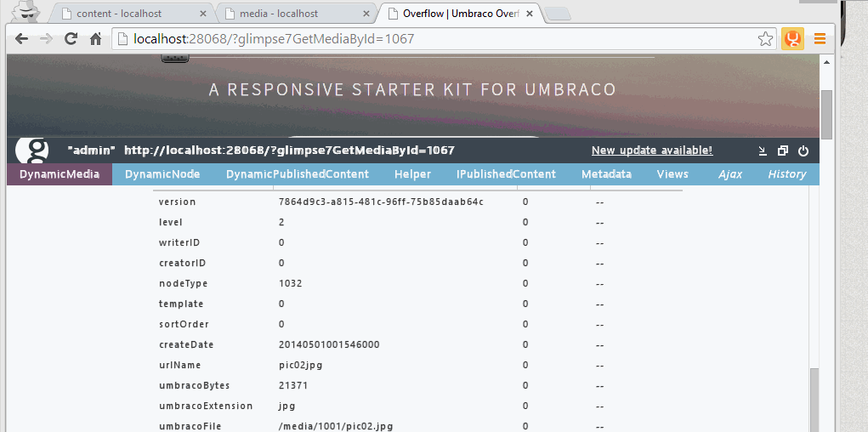
Task: Open the Helper Glimpse tab
Action: pyautogui.click(x=412, y=174)
